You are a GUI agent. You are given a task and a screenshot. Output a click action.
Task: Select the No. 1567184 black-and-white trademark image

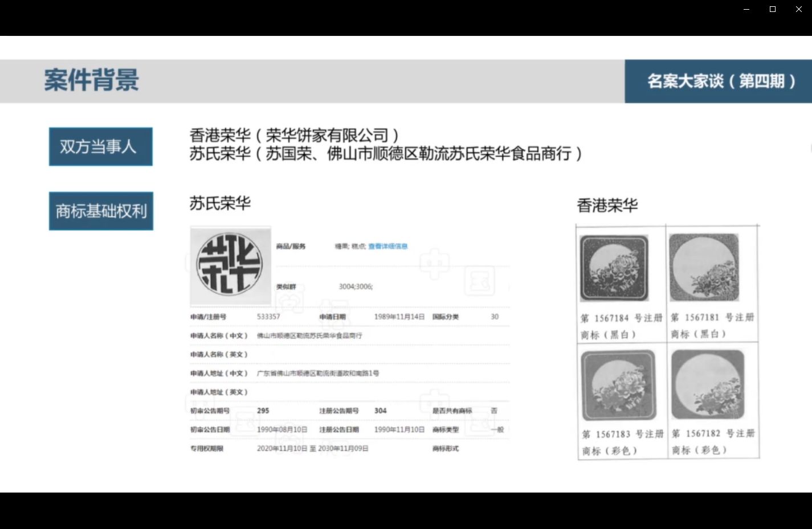point(614,268)
